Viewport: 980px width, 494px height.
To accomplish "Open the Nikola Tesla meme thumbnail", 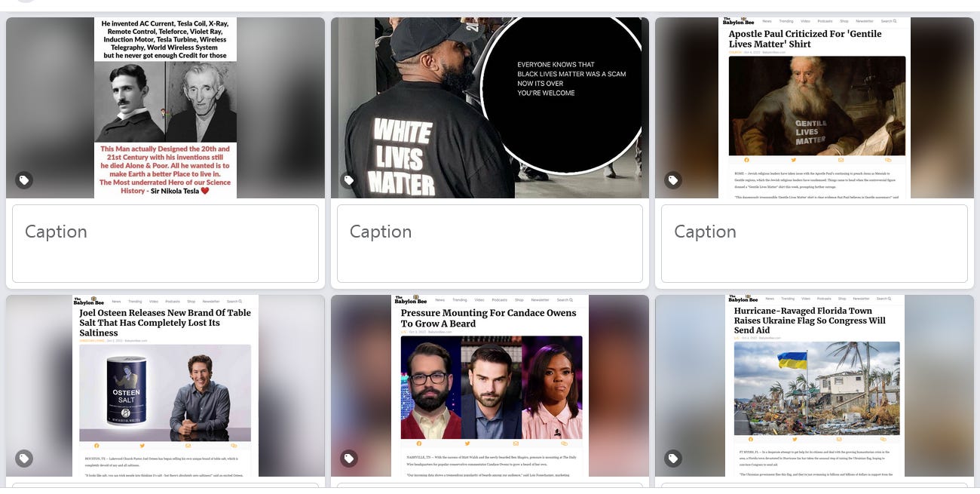I will click(165, 108).
